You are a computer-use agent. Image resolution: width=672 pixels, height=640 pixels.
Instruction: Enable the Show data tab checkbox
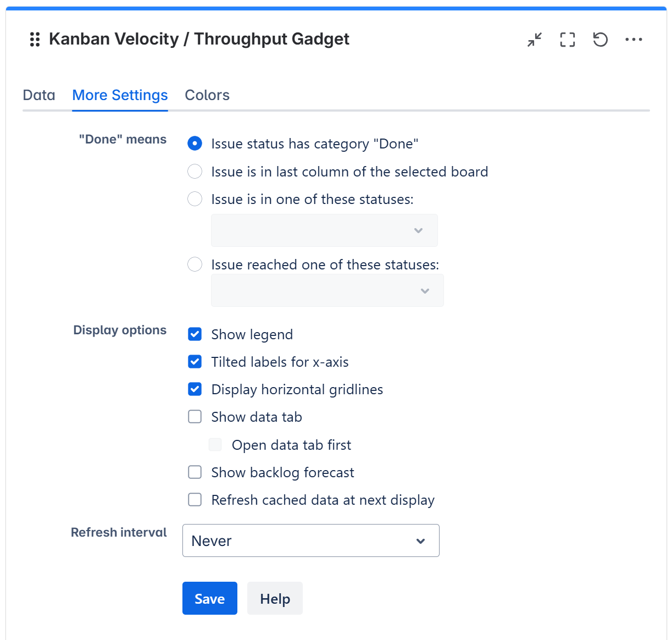[x=195, y=417]
